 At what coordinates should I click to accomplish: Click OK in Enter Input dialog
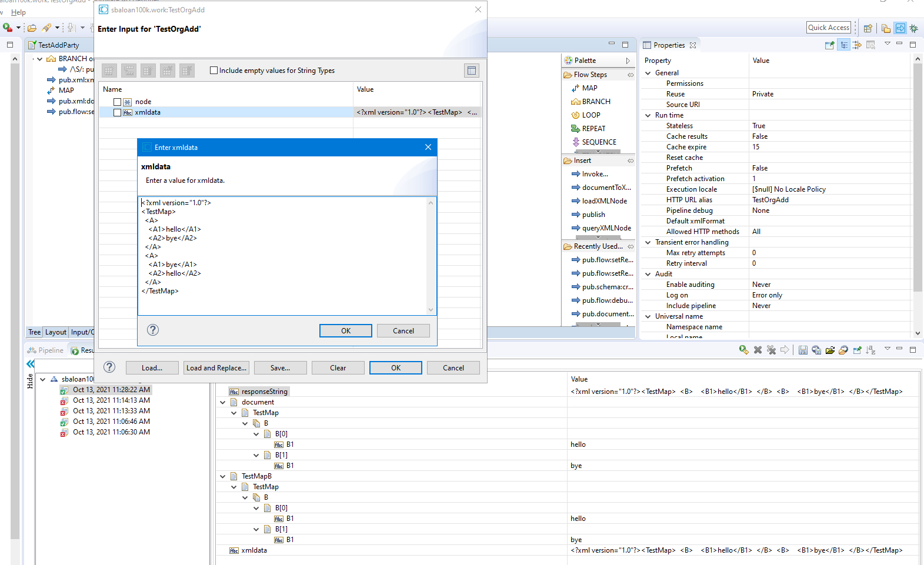[x=396, y=367]
